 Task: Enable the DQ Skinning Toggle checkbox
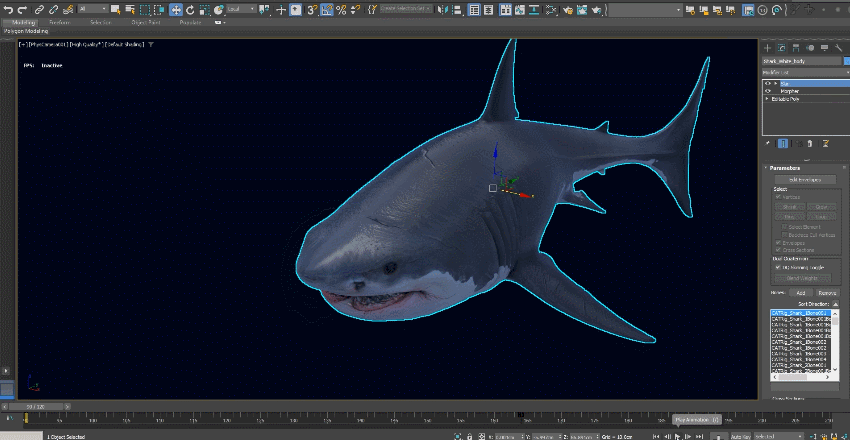point(780,267)
